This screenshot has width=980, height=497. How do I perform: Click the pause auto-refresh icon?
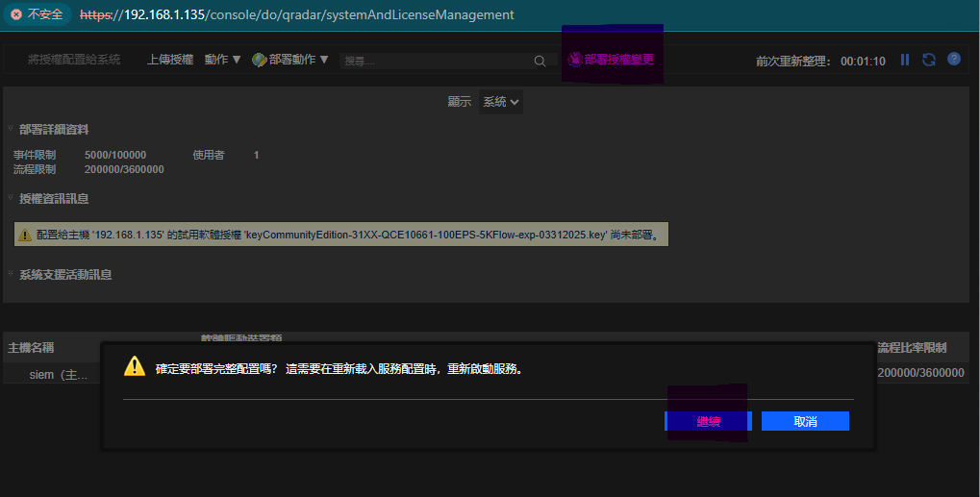click(905, 60)
